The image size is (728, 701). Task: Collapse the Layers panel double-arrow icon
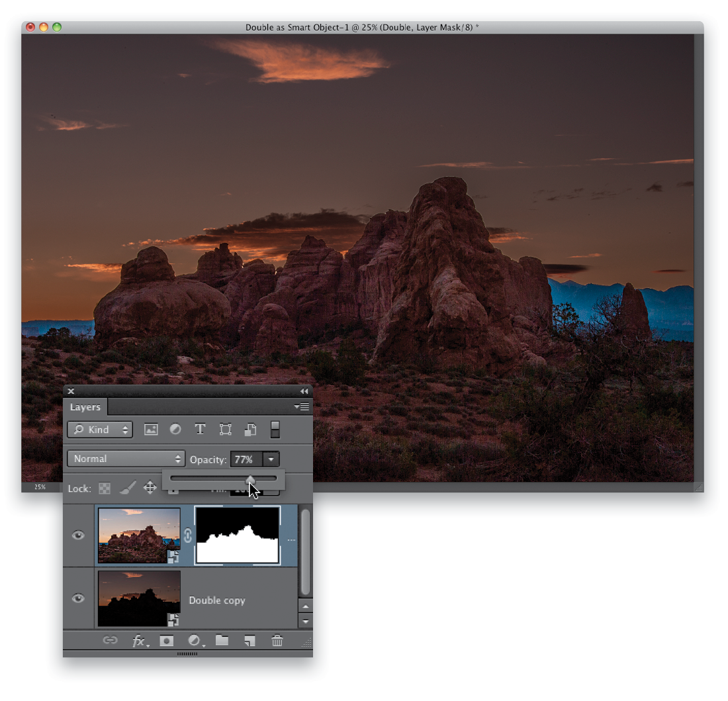[304, 391]
